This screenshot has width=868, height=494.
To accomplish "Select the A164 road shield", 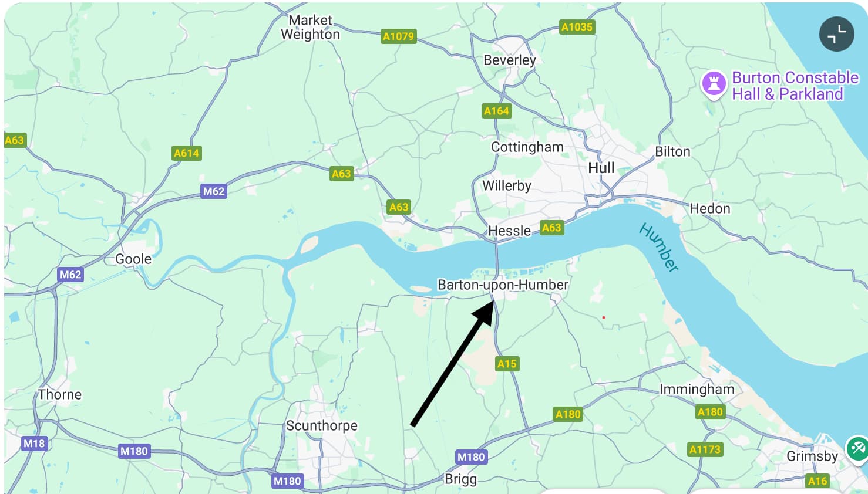I will pos(496,111).
